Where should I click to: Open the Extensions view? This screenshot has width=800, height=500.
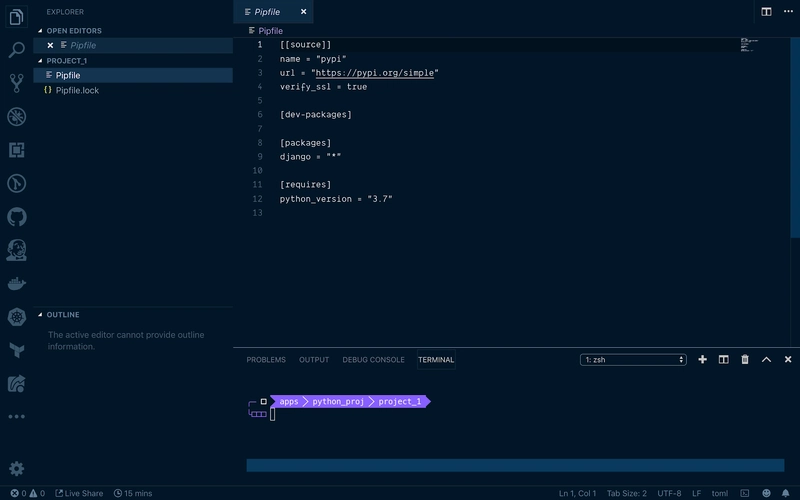coord(16,150)
